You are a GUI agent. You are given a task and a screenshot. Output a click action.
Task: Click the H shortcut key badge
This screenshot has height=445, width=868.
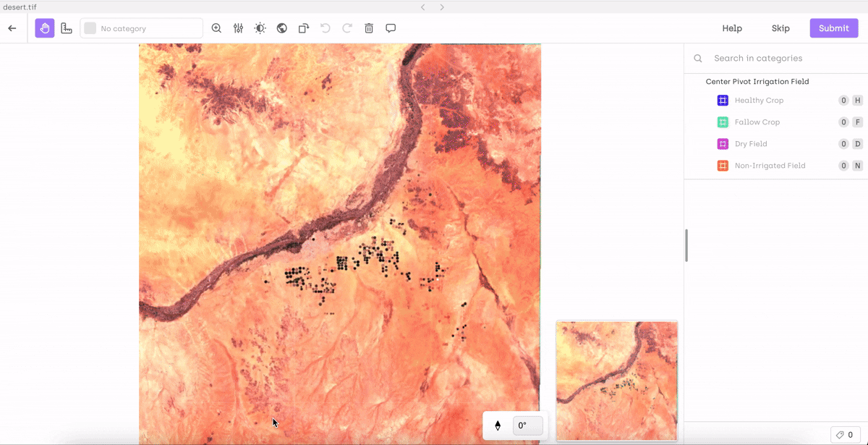pyautogui.click(x=858, y=101)
